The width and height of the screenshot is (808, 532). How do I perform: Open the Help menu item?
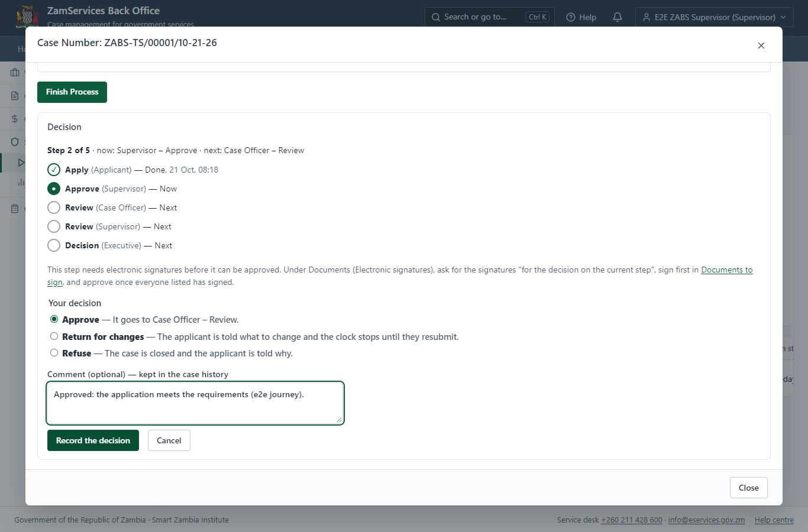(x=581, y=17)
